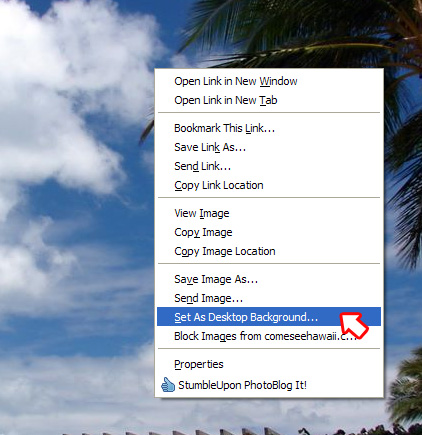Click Copy Link Location

click(x=269, y=185)
